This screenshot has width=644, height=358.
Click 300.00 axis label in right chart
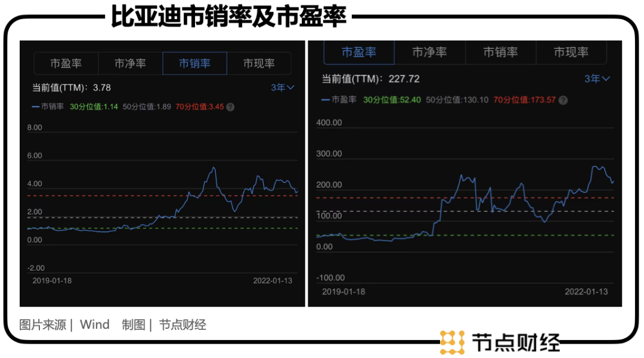(329, 154)
